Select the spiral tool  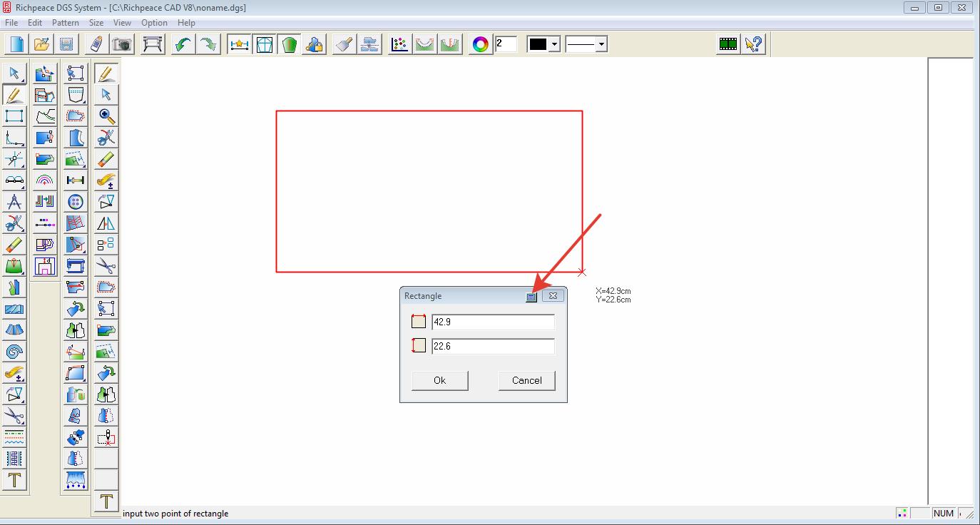(14, 351)
